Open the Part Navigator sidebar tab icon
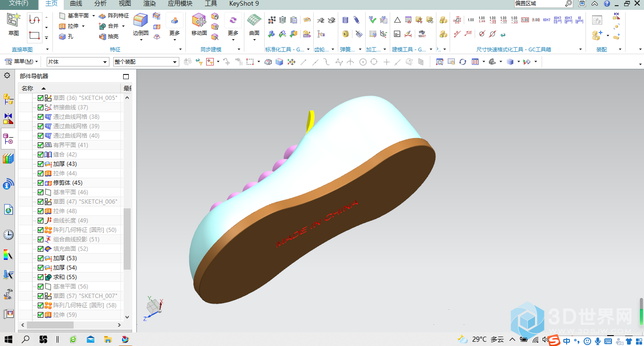This screenshot has height=346, width=644. coord(8,139)
